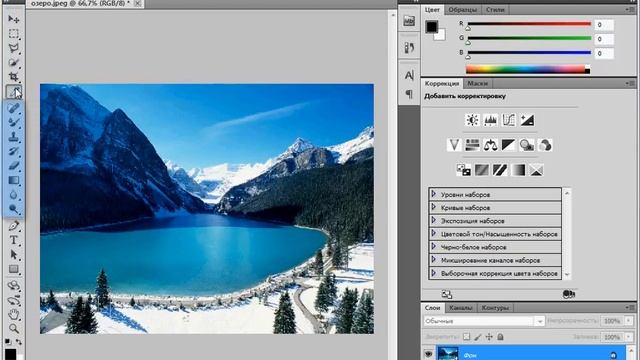The width and height of the screenshot is (640, 360).
Task: Select the Gradient tool
Action: [13, 180]
